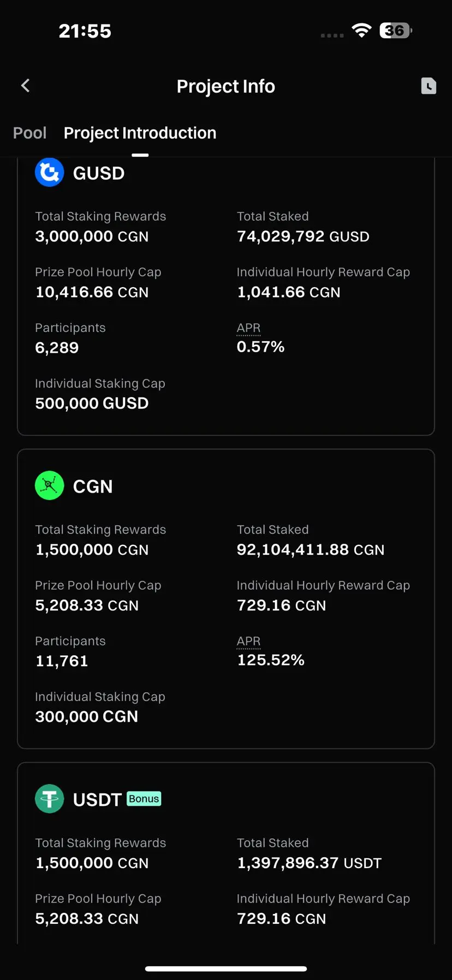Image resolution: width=452 pixels, height=980 pixels.
Task: Tap the back arrow icon
Action: 25,86
